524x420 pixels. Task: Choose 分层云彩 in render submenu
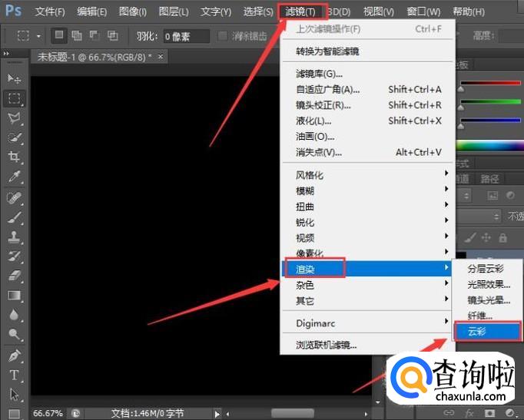487,269
